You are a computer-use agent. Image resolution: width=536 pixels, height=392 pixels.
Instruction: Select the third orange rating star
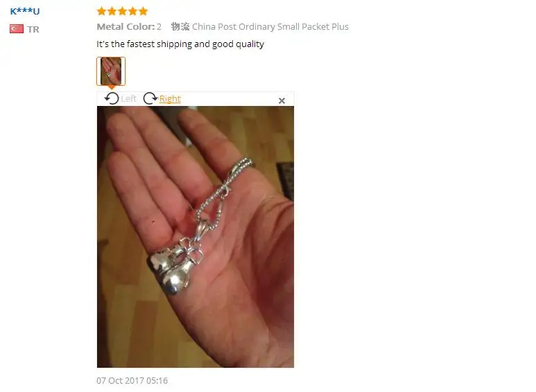[122, 11]
